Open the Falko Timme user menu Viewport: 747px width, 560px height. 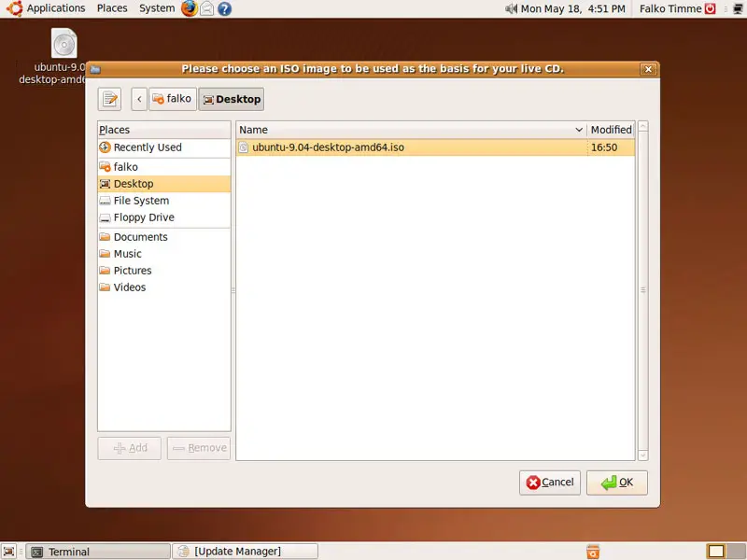coord(677,8)
